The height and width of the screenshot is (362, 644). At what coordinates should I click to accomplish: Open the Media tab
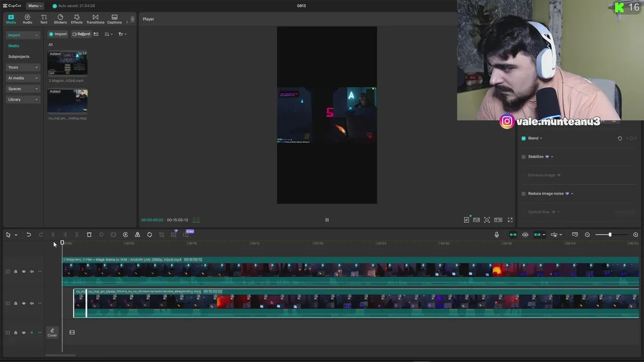[x=11, y=19]
